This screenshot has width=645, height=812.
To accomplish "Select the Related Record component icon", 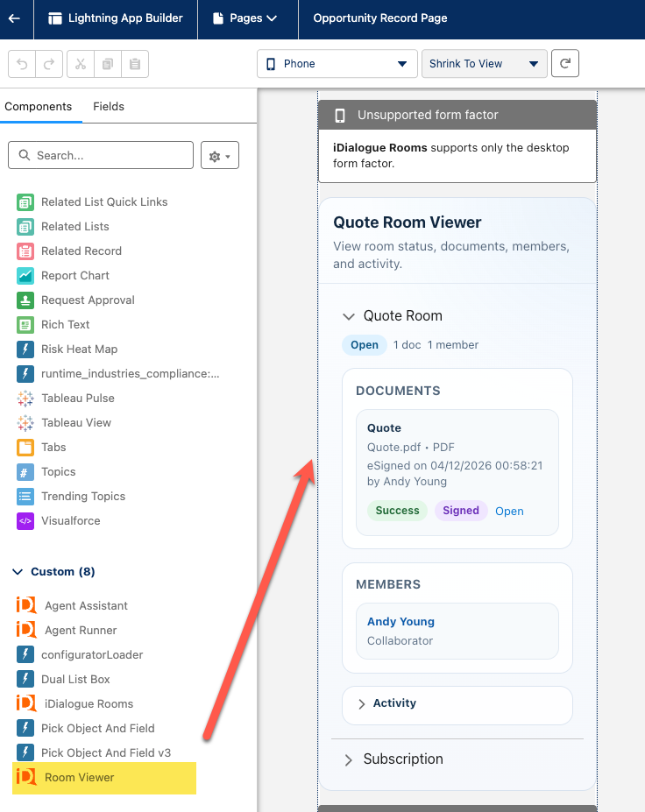I will [25, 251].
